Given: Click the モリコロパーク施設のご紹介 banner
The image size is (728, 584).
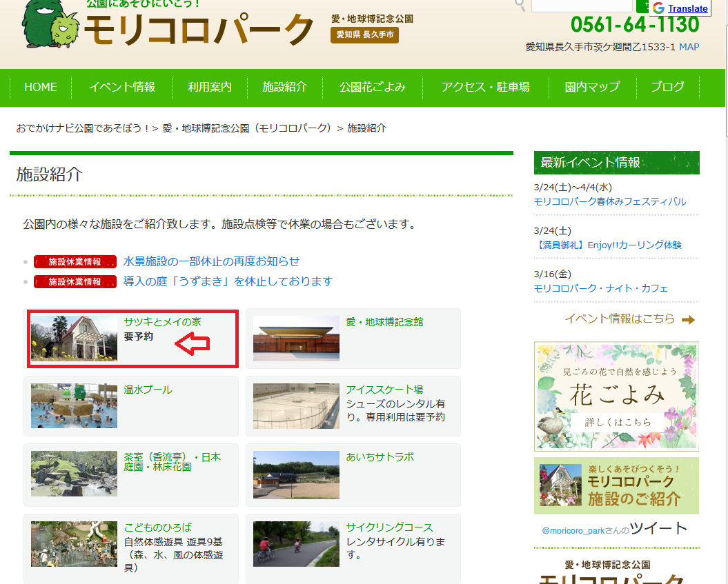Looking at the screenshot, I should click(617, 485).
